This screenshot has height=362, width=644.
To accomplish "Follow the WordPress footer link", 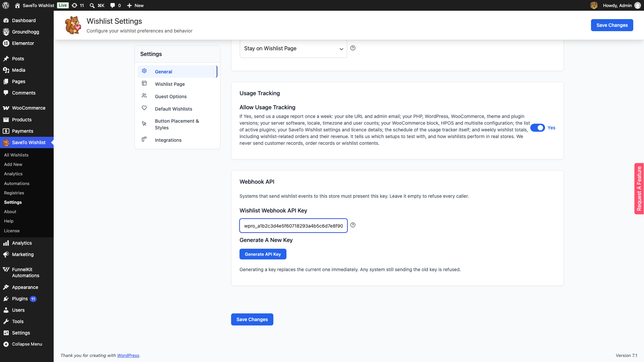I will (x=128, y=355).
